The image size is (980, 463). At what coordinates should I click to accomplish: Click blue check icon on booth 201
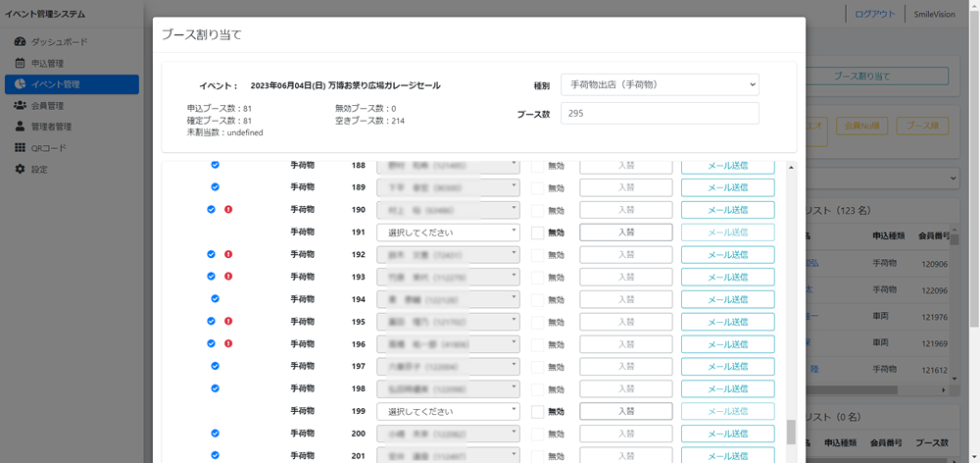tap(215, 455)
